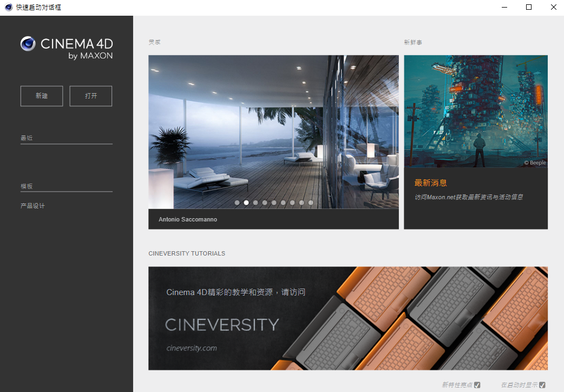Screen dimensions: 564x392
Task: Select the 产品设计 template
Action: coord(32,206)
